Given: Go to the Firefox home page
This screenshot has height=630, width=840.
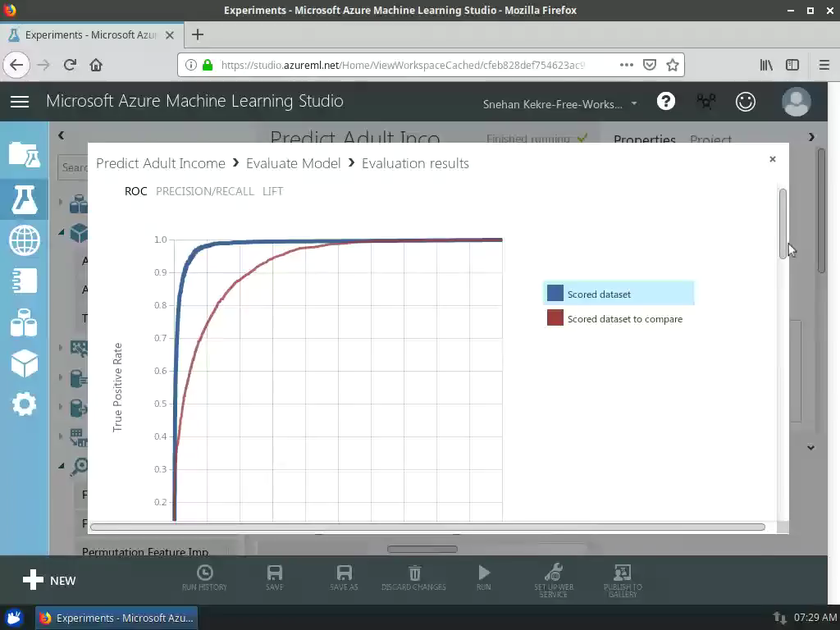Looking at the screenshot, I should [x=96, y=65].
